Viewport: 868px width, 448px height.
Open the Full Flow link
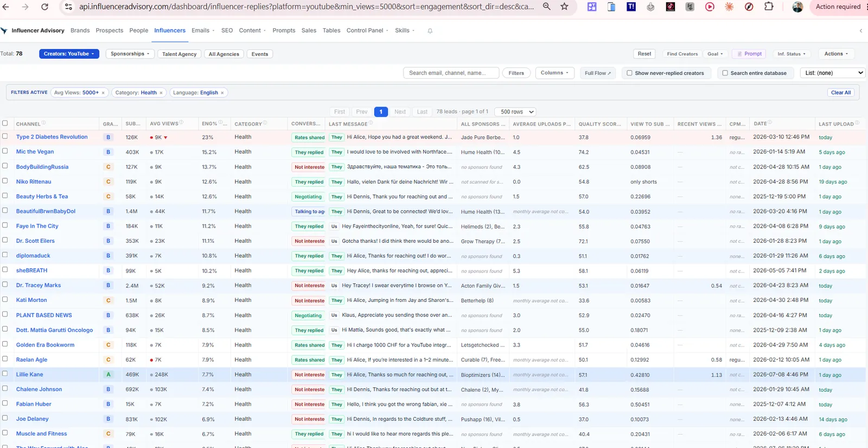(598, 73)
